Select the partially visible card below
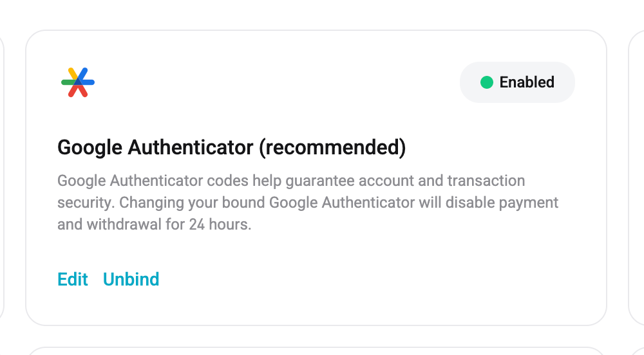Image resolution: width=644 pixels, height=355 pixels. 316,351
